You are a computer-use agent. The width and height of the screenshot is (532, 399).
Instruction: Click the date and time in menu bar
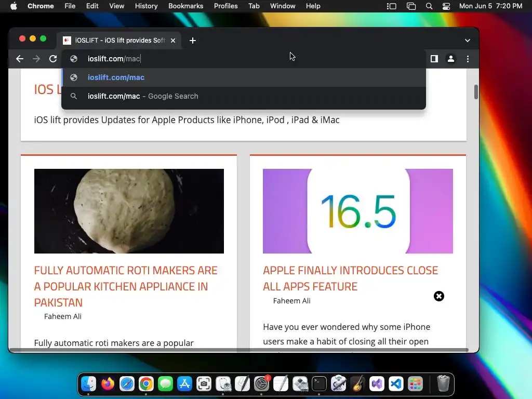(490, 6)
